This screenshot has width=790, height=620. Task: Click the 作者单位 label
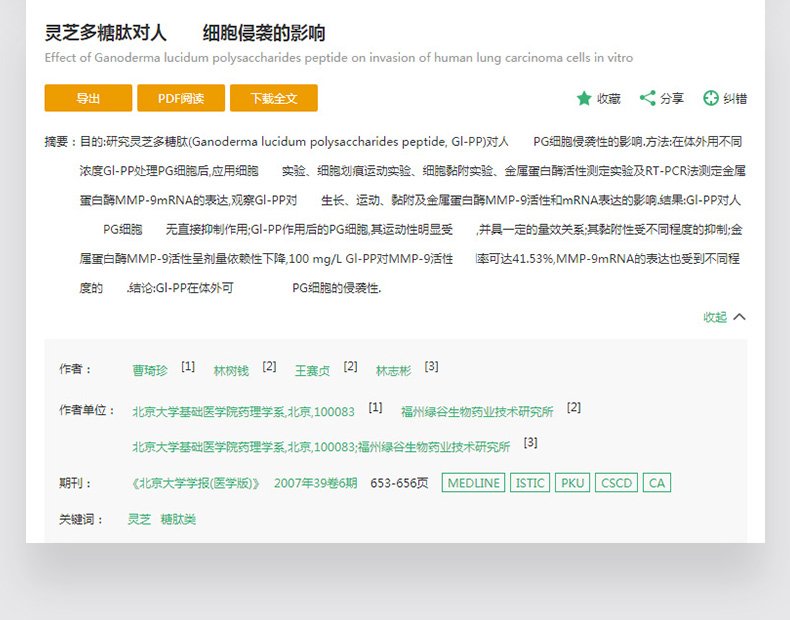coord(87,410)
